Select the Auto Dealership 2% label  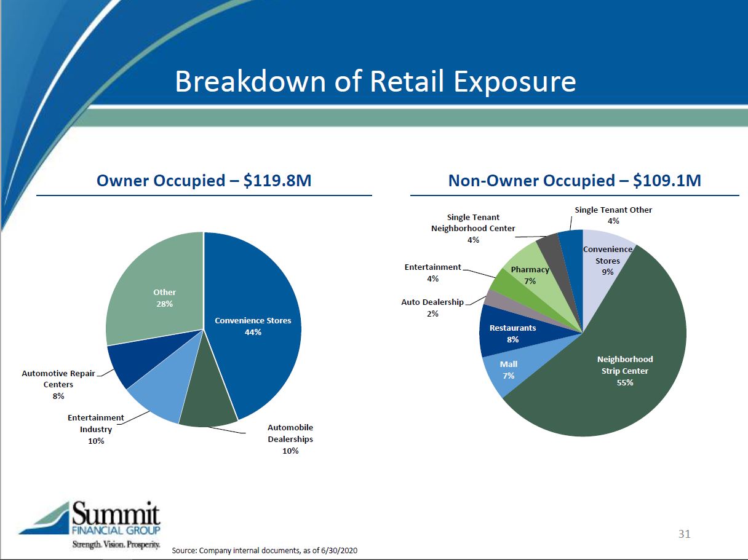(432, 307)
